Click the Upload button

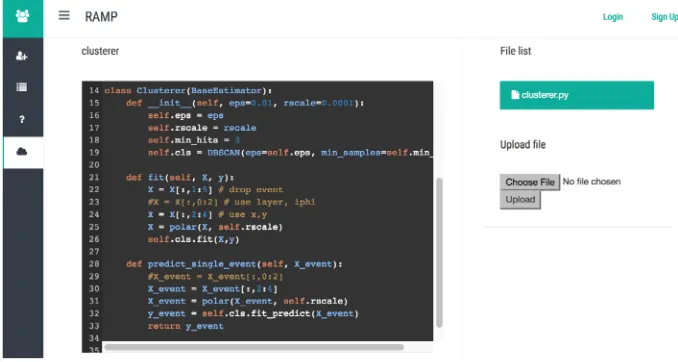pyautogui.click(x=520, y=200)
